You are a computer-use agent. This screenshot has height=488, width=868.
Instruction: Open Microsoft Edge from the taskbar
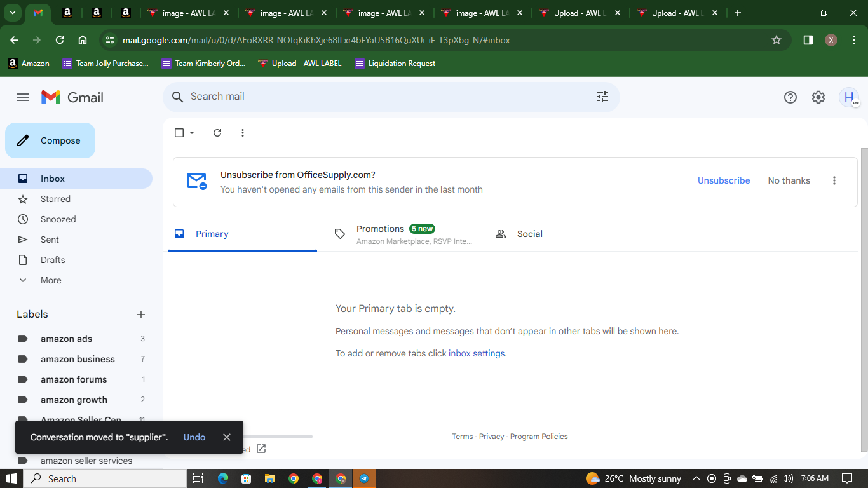[x=222, y=478]
